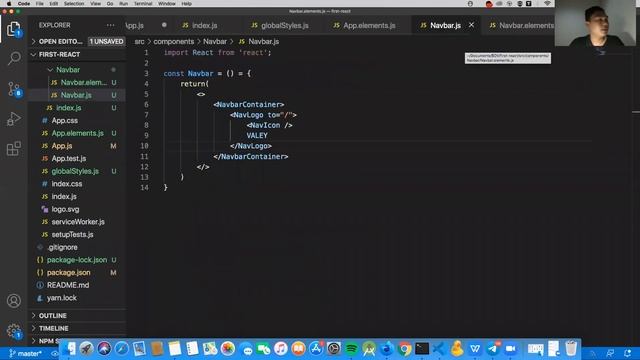
Task: Close the Navbar.js editor tab
Action: click(x=471, y=25)
